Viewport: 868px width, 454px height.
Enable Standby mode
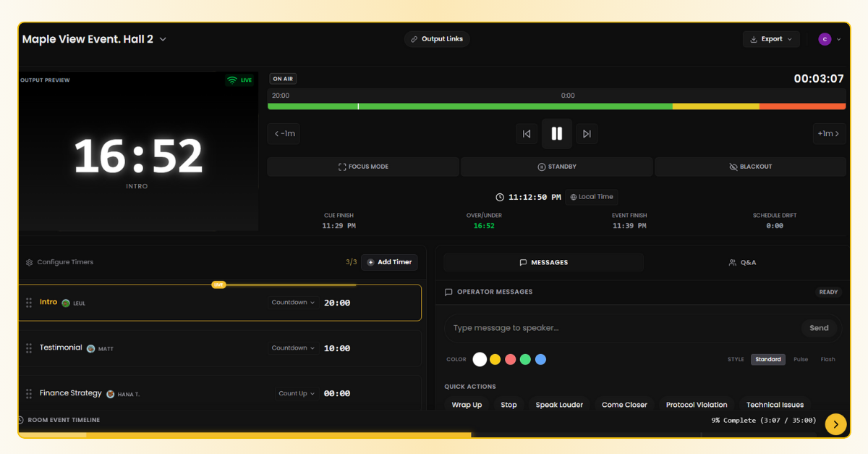click(x=558, y=167)
